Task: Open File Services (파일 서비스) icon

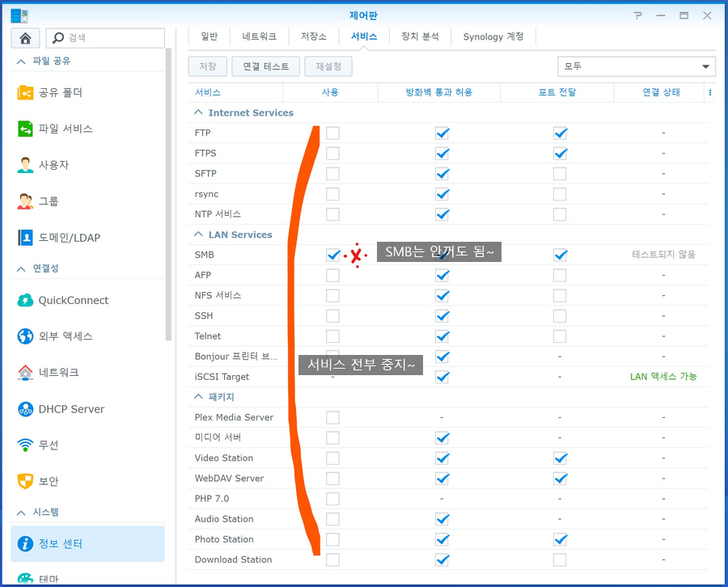Action: pos(25,129)
